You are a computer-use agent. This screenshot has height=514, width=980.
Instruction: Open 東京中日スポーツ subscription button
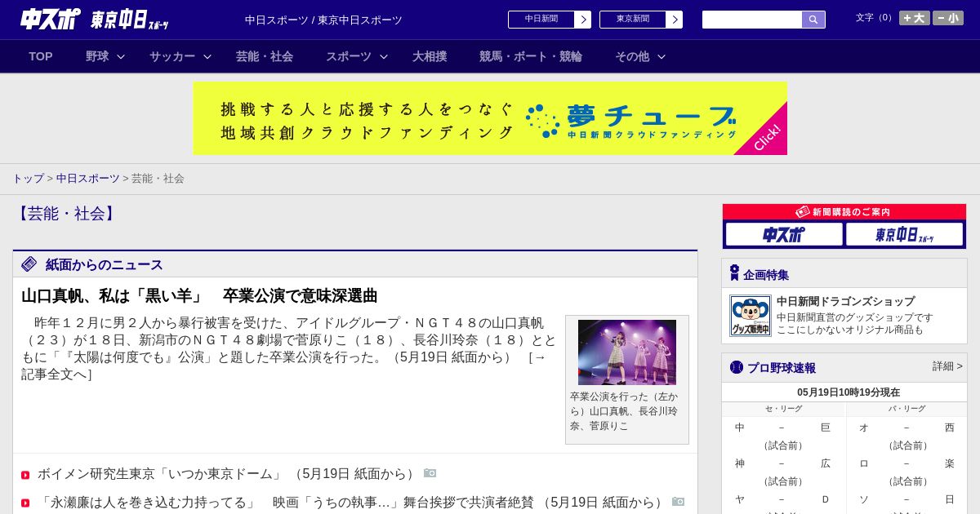[905, 234]
